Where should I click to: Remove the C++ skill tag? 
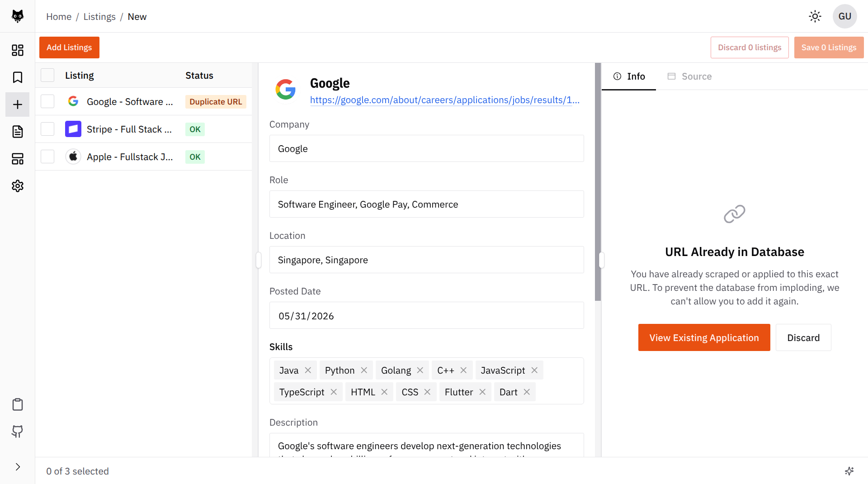point(463,370)
